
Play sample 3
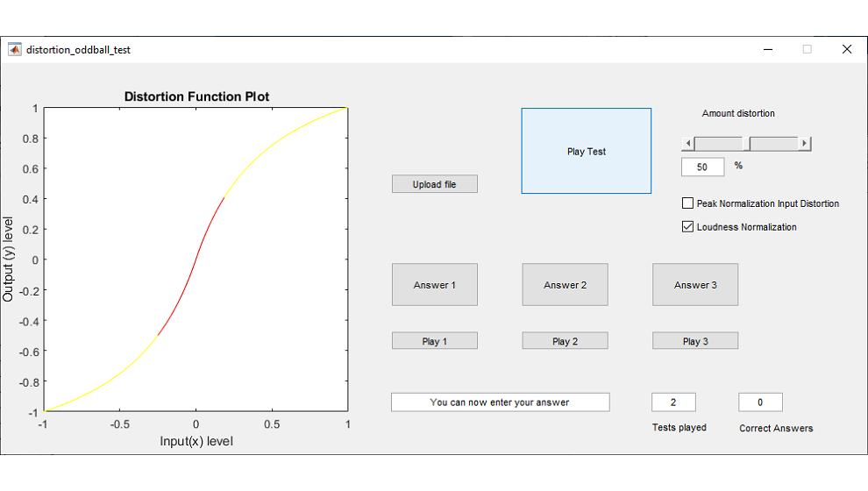695,341
